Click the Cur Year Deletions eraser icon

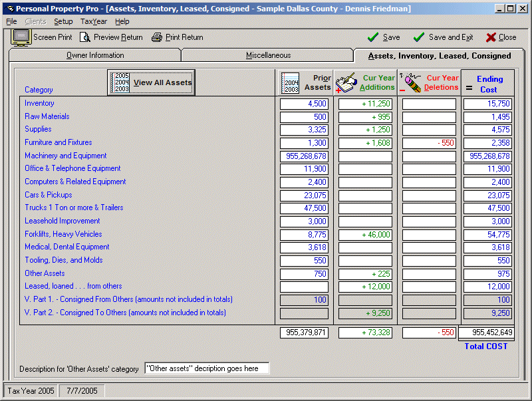410,82
